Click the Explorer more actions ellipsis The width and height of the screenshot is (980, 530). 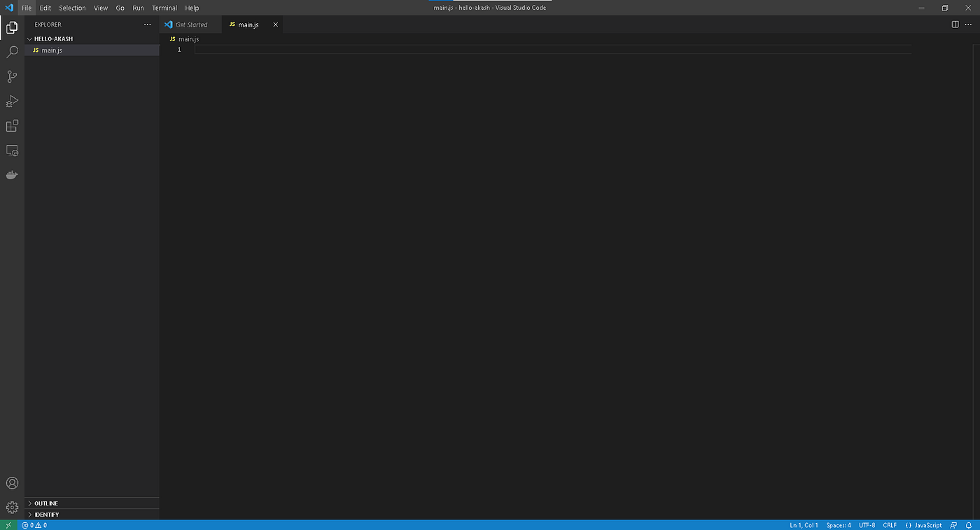click(147, 25)
